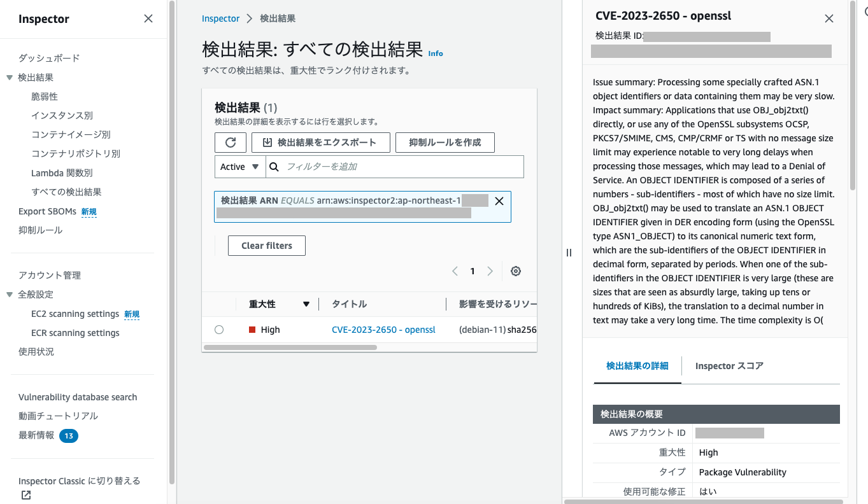Viewport: 868px width, 504px height.
Task: Open Vulnerability database search
Action: pos(78,397)
